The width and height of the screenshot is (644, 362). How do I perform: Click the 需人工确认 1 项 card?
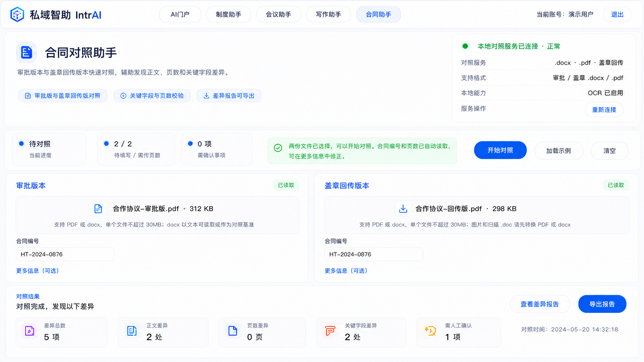[459, 332]
